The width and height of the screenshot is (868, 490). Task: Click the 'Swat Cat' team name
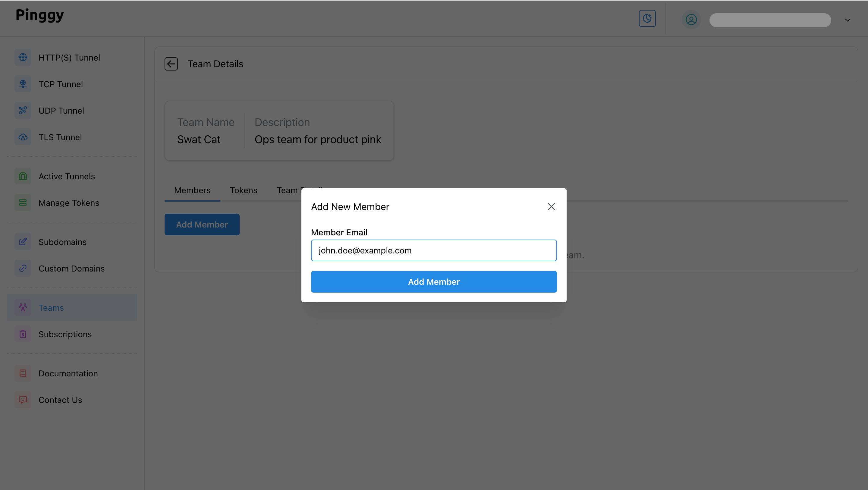(x=199, y=140)
